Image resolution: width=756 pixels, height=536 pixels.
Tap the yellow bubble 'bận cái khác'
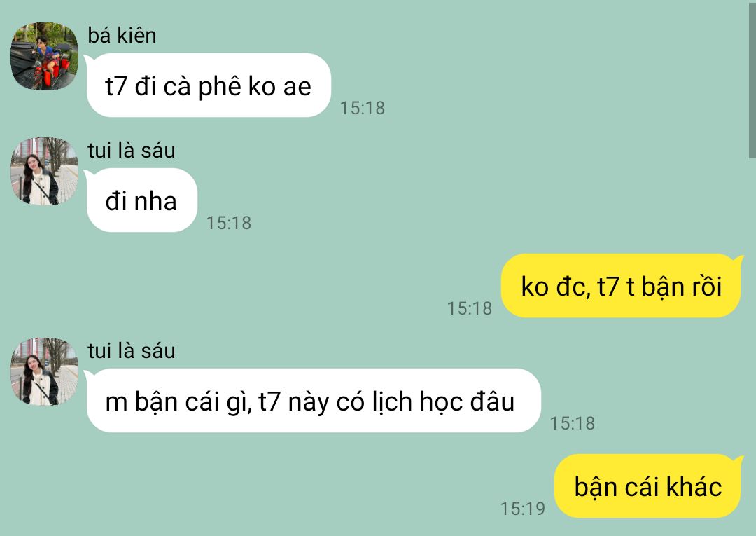[648, 486]
